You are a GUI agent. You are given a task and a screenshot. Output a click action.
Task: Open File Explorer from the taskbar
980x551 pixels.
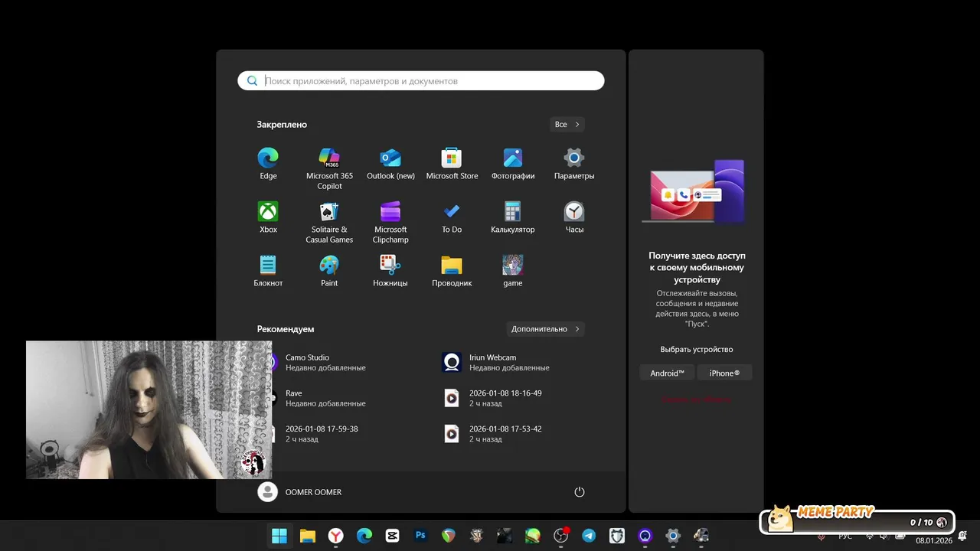point(308,536)
